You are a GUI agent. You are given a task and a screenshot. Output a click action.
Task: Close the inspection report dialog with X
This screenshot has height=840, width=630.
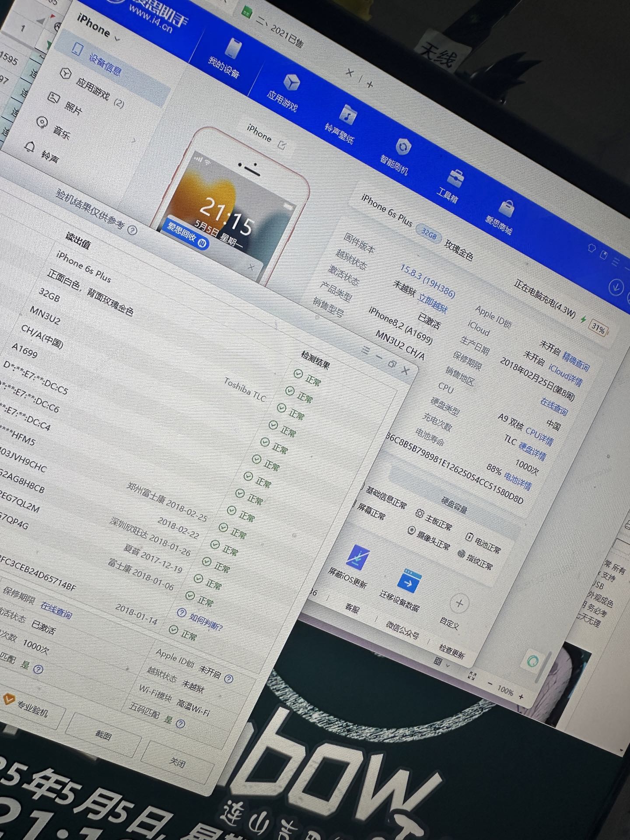pos(406,371)
